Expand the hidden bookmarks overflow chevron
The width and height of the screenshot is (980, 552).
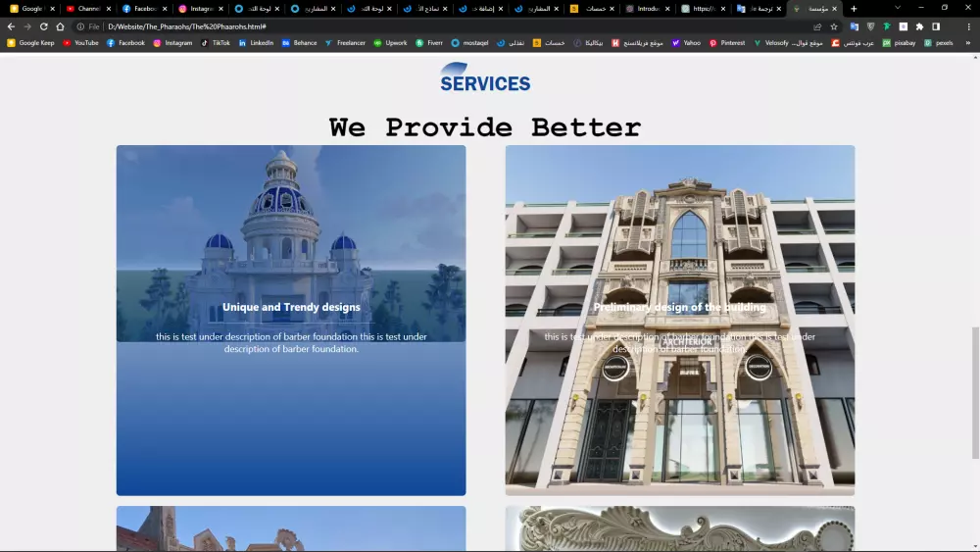(x=968, y=43)
